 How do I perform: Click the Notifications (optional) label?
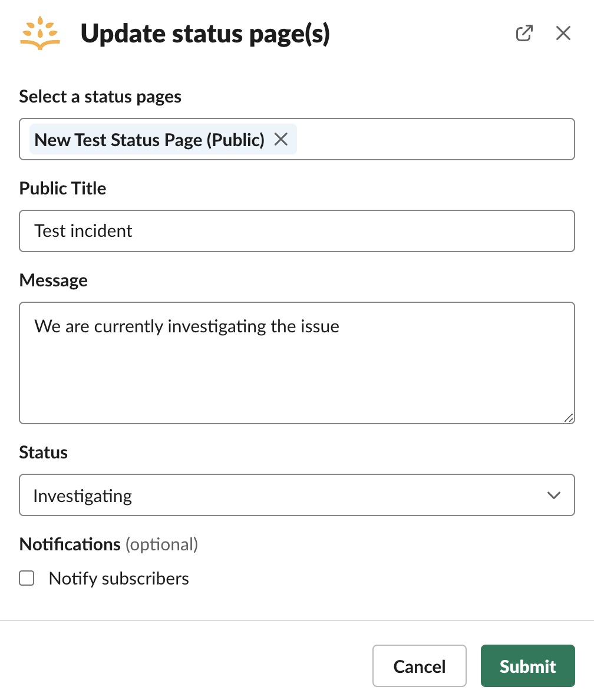point(108,544)
